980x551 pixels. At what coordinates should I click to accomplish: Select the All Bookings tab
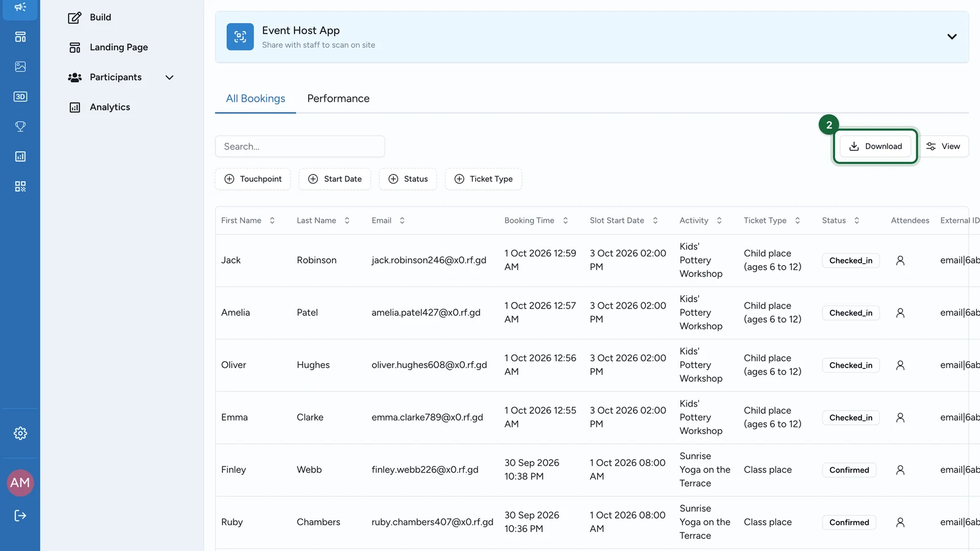255,99
